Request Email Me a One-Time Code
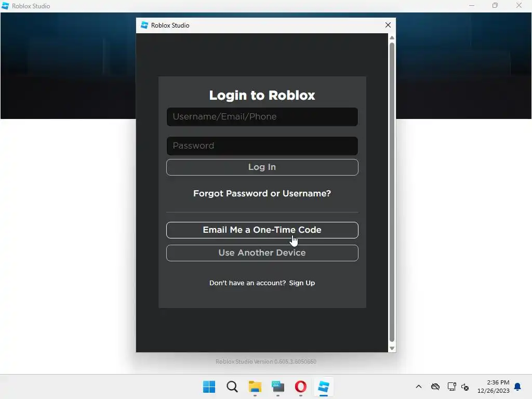This screenshot has width=532, height=399. 262,230
